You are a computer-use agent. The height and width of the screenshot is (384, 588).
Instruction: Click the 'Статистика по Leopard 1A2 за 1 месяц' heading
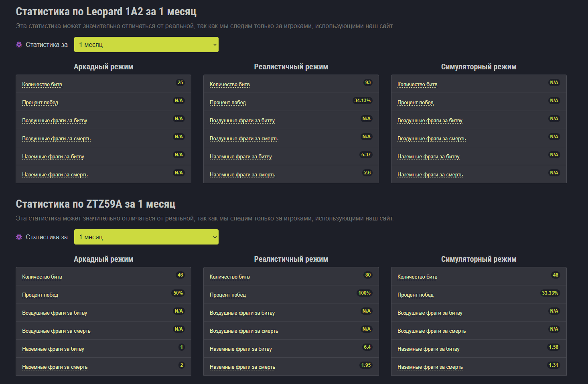click(106, 12)
